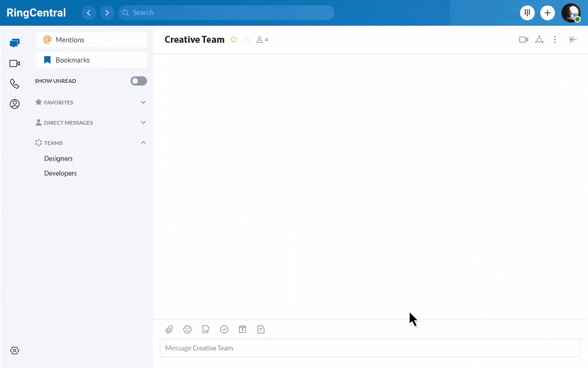588x368 pixels.
Task: Open the Mentions list
Action: pos(91,40)
